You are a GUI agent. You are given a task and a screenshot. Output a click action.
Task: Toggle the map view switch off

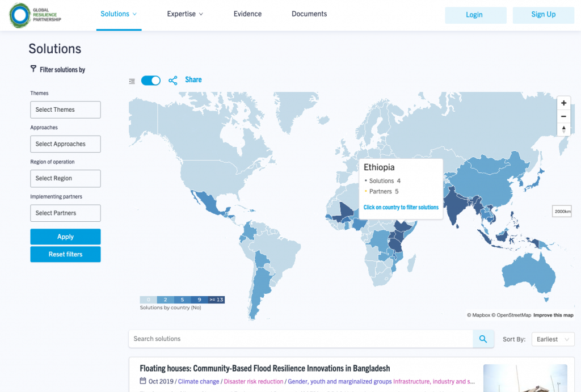click(151, 81)
